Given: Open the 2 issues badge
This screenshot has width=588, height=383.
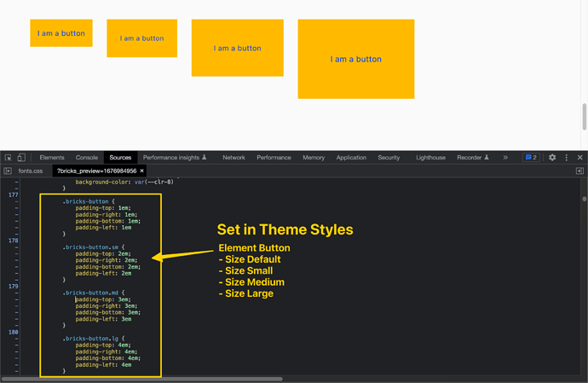Looking at the screenshot, I should click(531, 157).
